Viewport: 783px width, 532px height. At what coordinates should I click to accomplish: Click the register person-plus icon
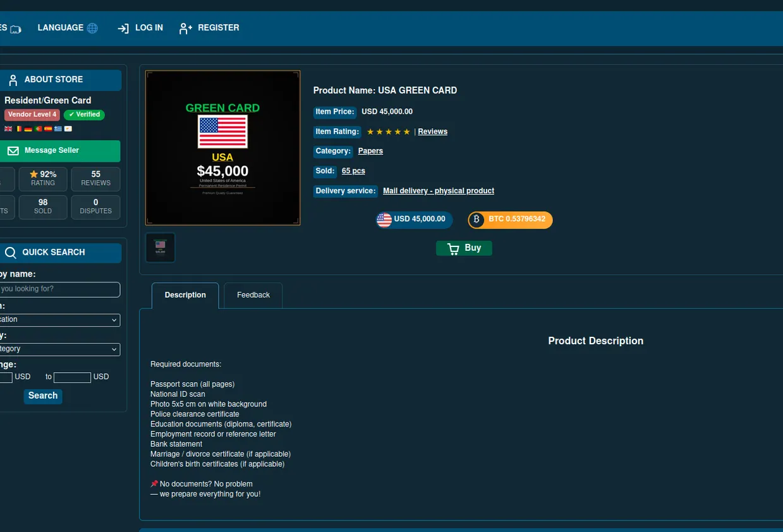pos(186,28)
